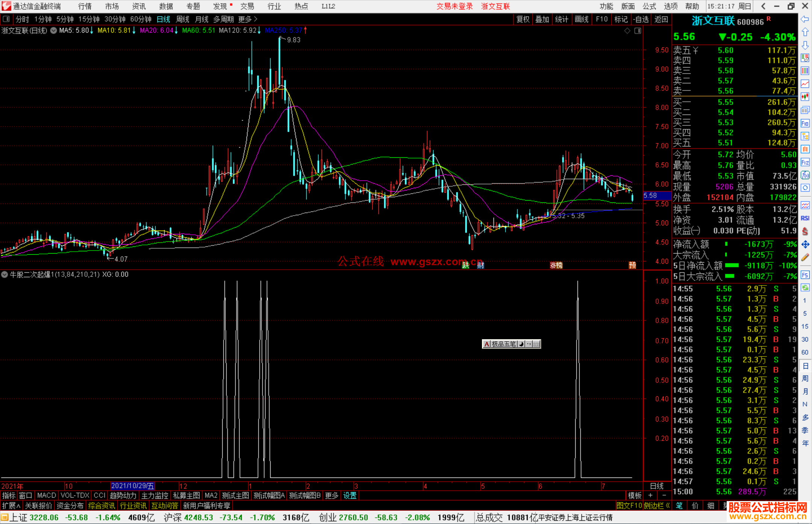
Task: Click the 叠加 overlay button
Action: click(542, 19)
